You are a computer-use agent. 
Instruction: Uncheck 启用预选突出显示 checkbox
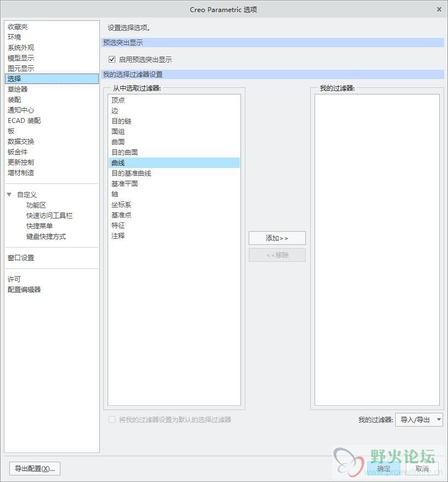(112, 59)
